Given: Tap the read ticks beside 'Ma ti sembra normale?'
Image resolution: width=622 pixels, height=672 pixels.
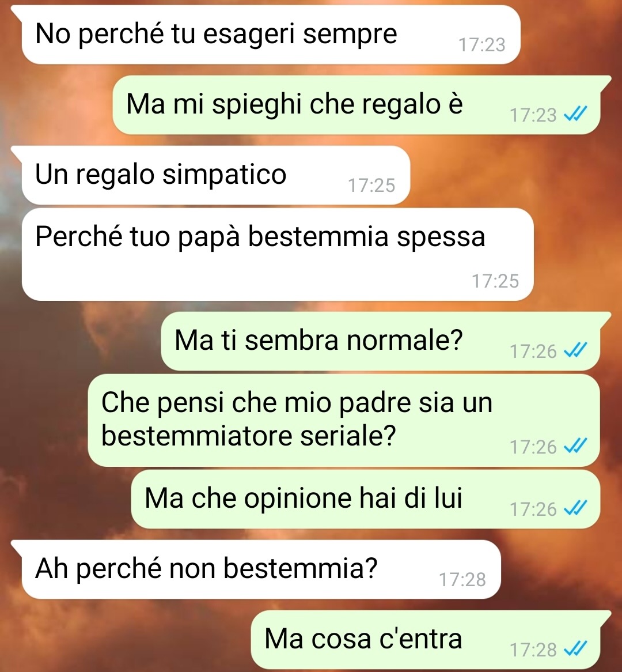Looking at the screenshot, I should click(x=575, y=350).
